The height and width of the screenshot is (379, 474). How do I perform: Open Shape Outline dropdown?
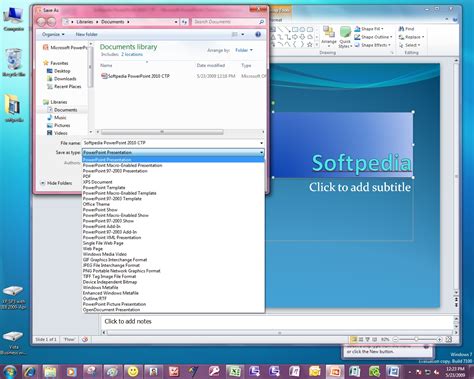(x=373, y=37)
